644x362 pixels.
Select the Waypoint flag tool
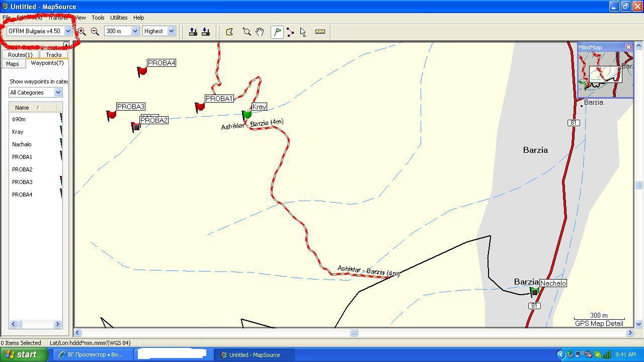click(x=277, y=32)
